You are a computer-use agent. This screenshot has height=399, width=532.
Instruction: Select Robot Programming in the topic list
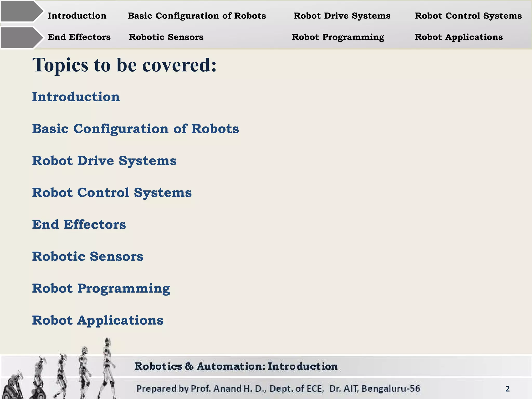tap(101, 289)
